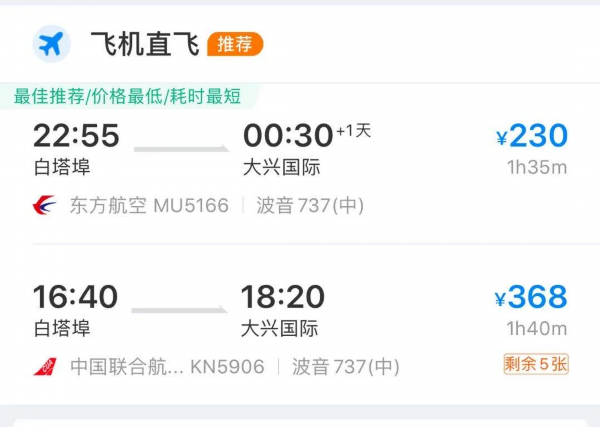The height and width of the screenshot is (427, 600).
Task: Click 00:30 arrival time
Action: pyautogui.click(x=286, y=135)
